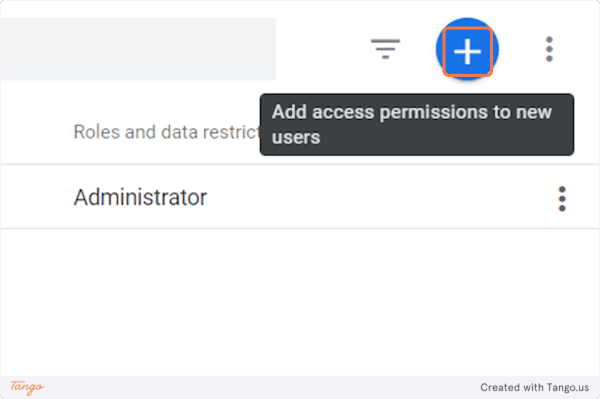This screenshot has height=399, width=600.
Task: Click the Tango logo in the footer
Action: click(27, 387)
